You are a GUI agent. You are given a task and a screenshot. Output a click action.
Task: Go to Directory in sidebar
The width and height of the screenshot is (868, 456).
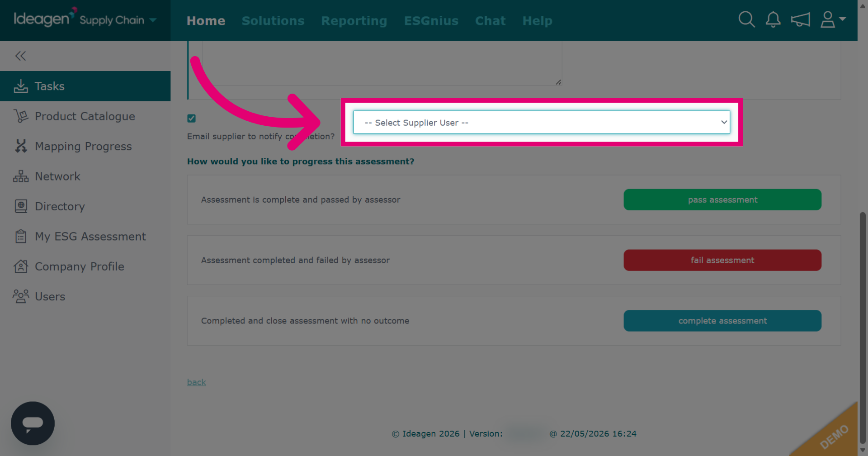click(x=85, y=206)
